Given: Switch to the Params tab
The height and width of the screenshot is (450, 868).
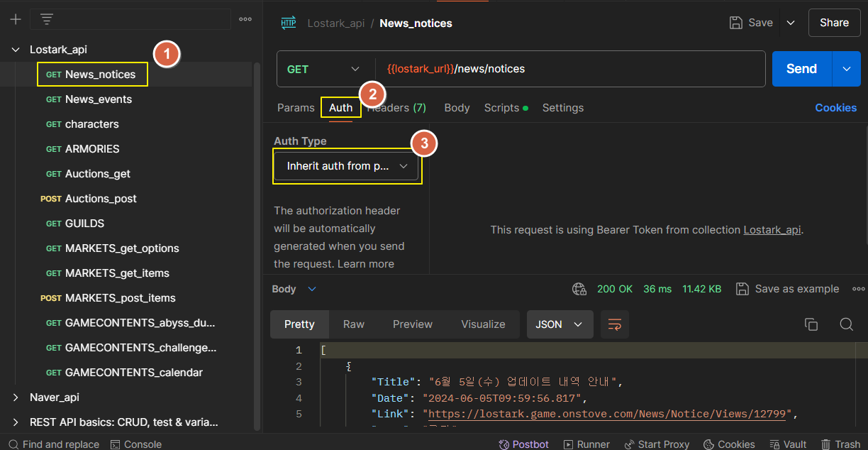Looking at the screenshot, I should tap(296, 108).
